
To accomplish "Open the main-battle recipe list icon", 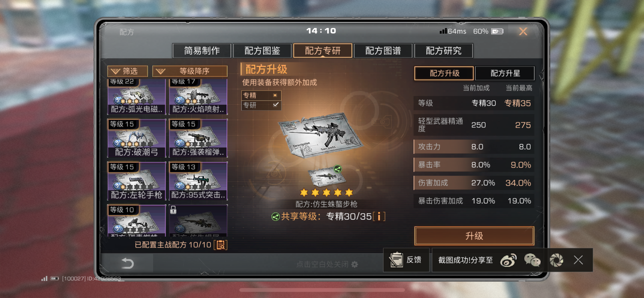I will [221, 245].
